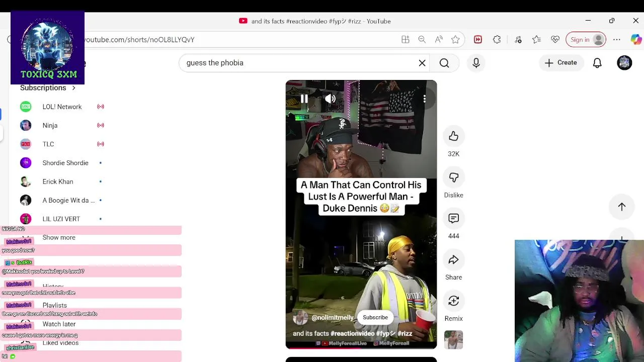Open the sound thumbnail below Remix
The height and width of the screenshot is (362, 644).
pyautogui.click(x=453, y=340)
